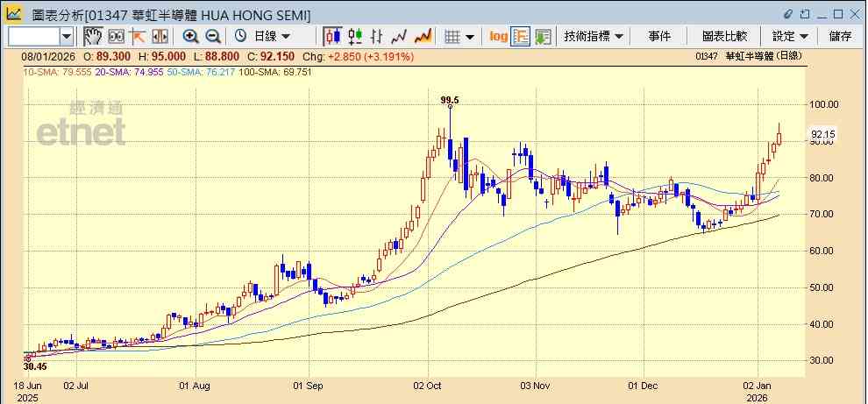Select the orange trend line drawing tool
The height and width of the screenshot is (404, 868).
click(x=138, y=37)
